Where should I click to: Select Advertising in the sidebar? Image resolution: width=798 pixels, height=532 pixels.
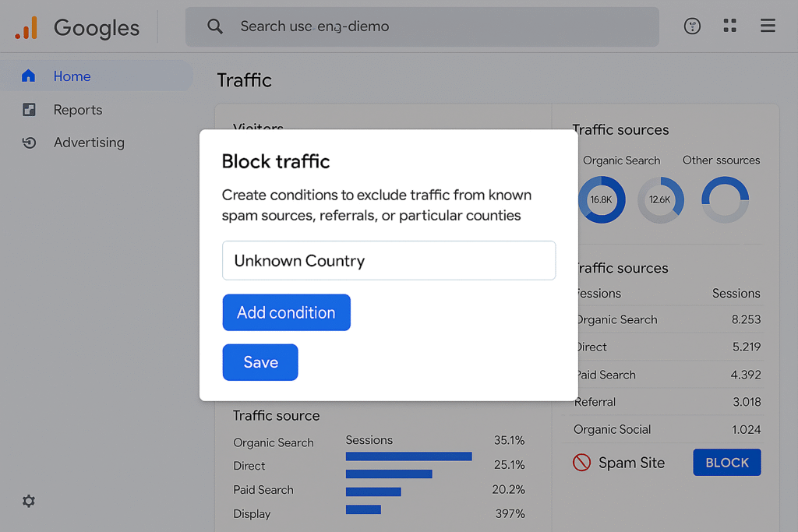[x=88, y=143]
